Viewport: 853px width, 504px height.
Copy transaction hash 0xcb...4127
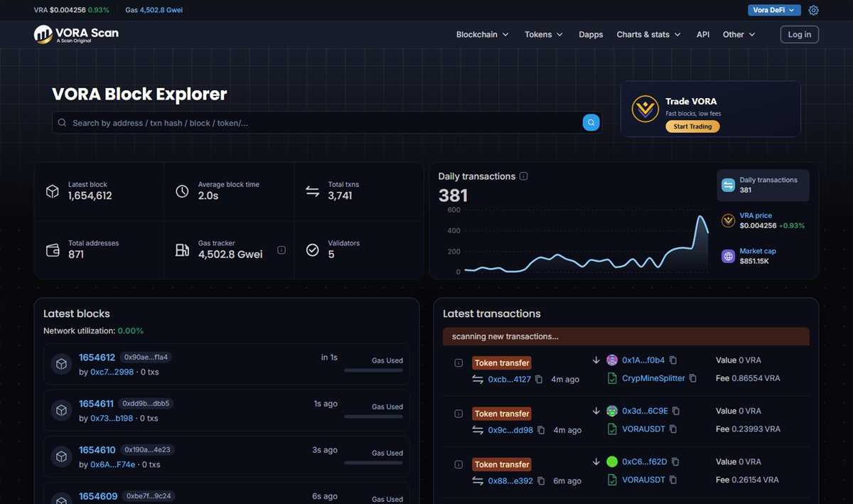tap(539, 380)
